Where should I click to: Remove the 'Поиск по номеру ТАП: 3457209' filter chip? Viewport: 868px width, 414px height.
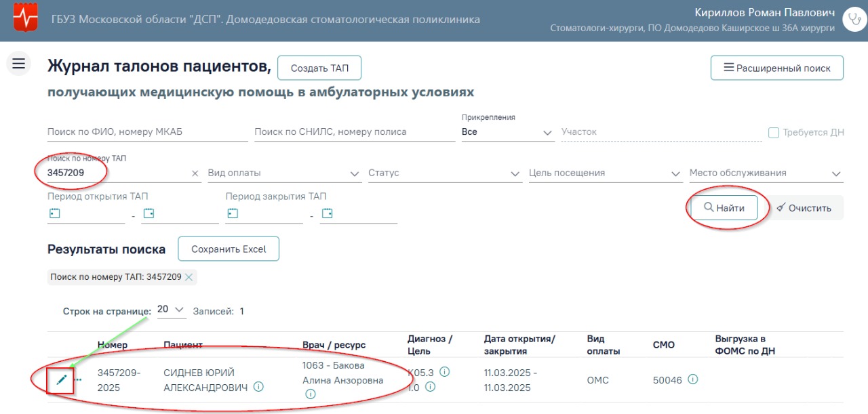click(189, 276)
